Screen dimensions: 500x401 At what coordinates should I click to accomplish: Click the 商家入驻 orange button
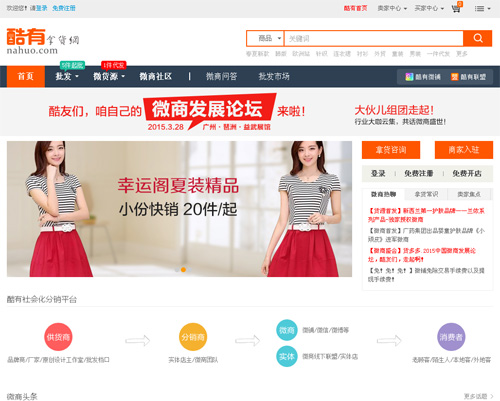click(464, 150)
